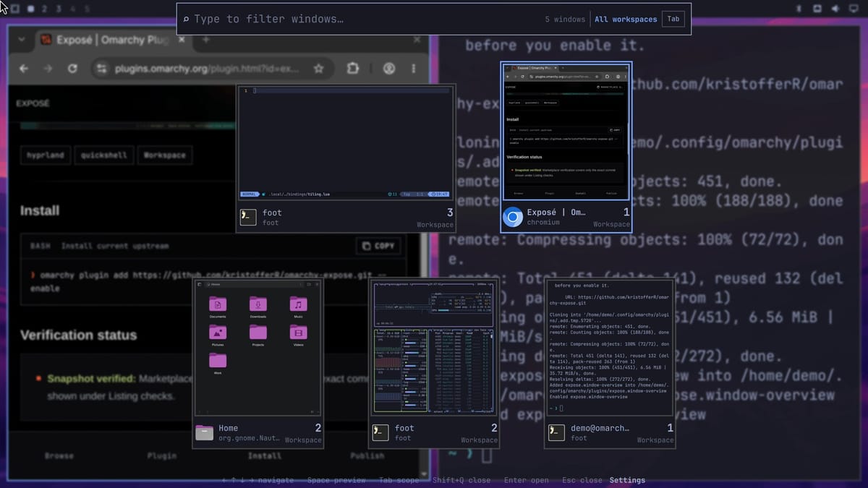Expand tab search chevron in background Chromium
Viewport: 868px width, 488px height.
click(x=21, y=40)
